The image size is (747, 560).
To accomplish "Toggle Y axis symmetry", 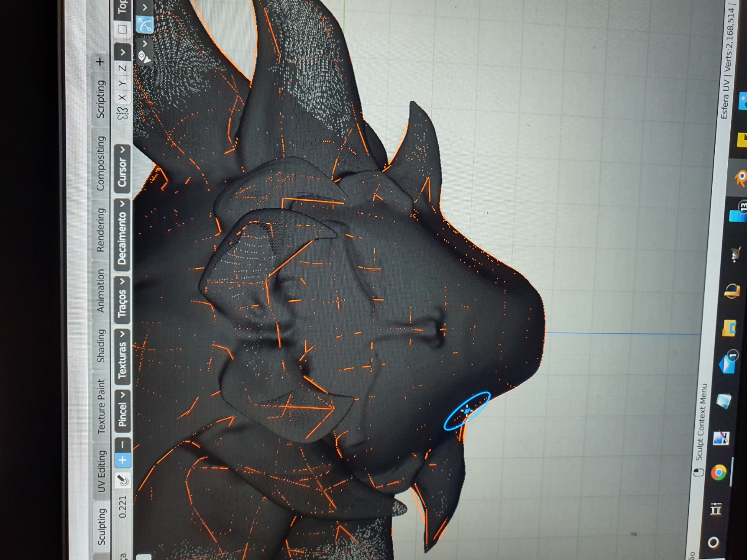I will pyautogui.click(x=122, y=83).
